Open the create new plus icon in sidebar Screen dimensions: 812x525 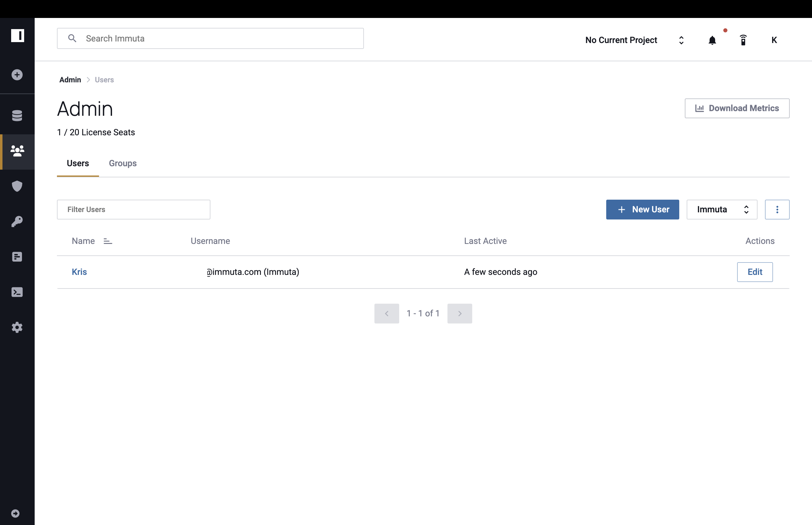pos(17,75)
